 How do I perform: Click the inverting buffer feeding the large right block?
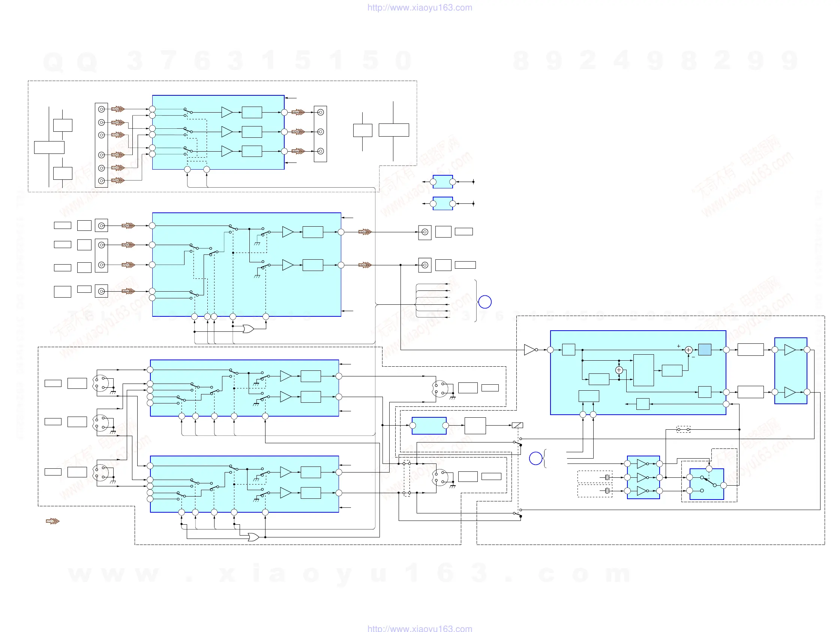[530, 350]
